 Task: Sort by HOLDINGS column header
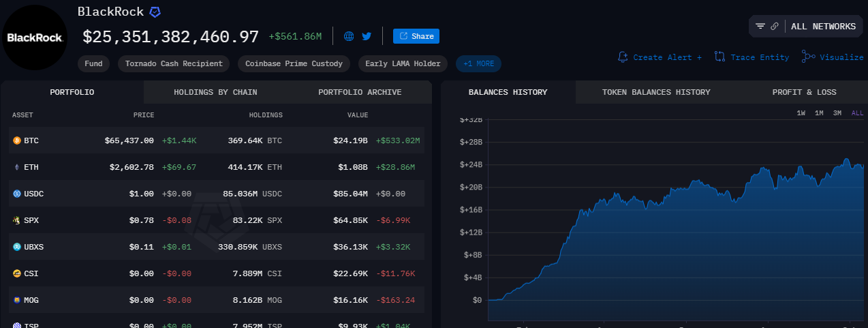pos(266,115)
